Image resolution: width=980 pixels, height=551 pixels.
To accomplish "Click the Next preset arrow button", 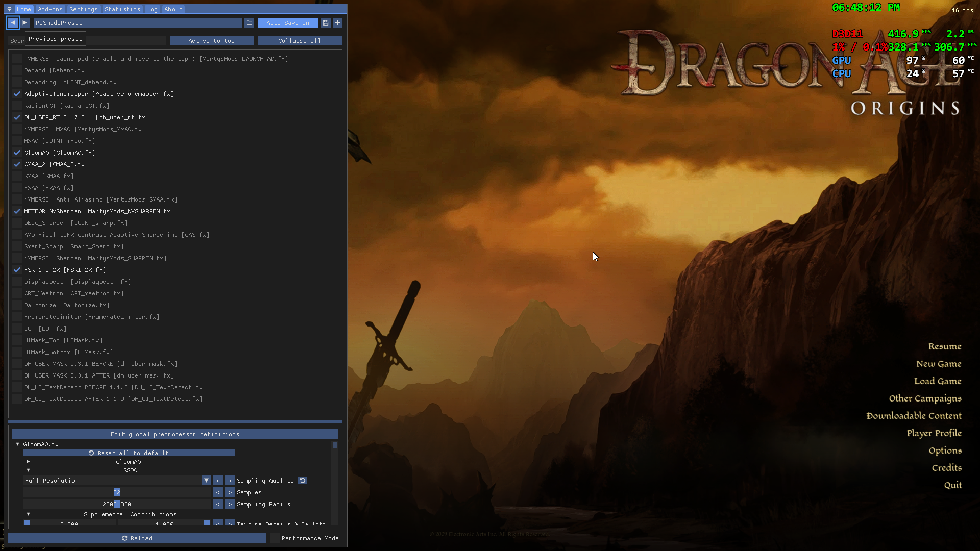I will point(24,23).
